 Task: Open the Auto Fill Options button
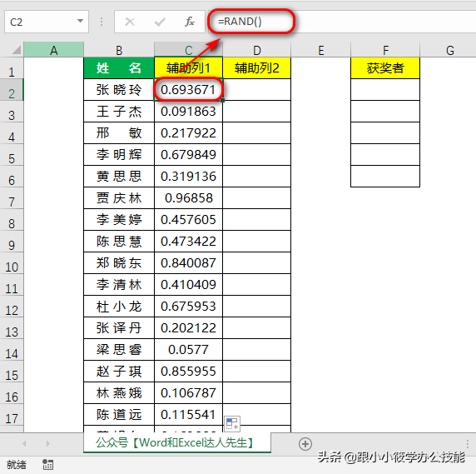(x=232, y=423)
